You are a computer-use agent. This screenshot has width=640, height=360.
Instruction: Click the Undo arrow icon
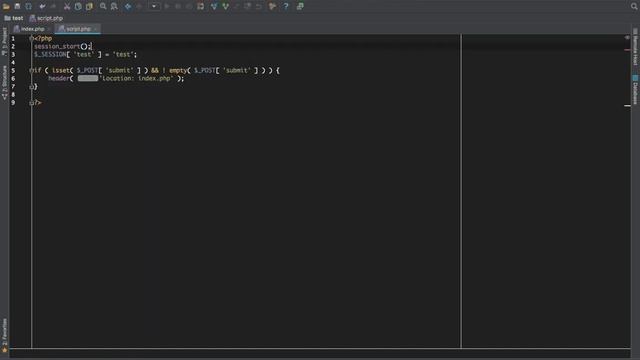[x=42, y=6]
